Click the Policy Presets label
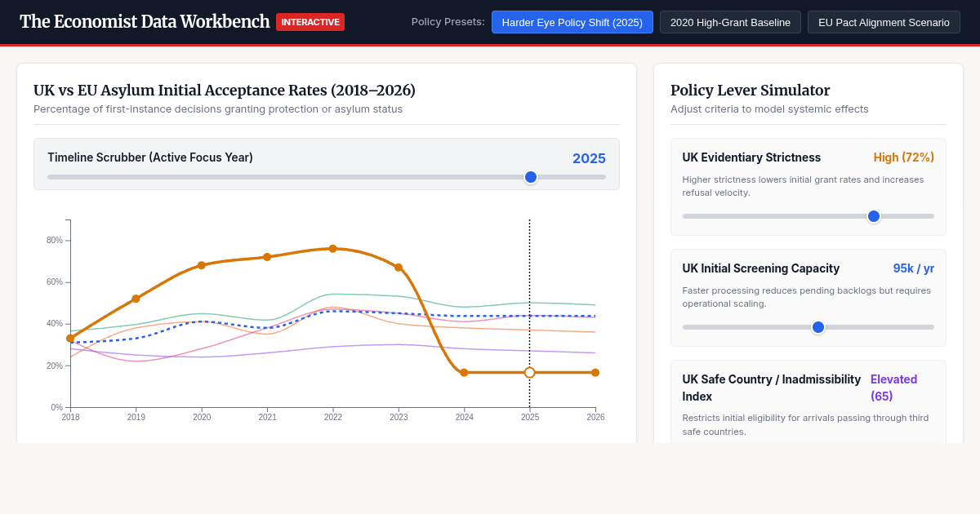This screenshot has height=514, width=980. click(448, 22)
